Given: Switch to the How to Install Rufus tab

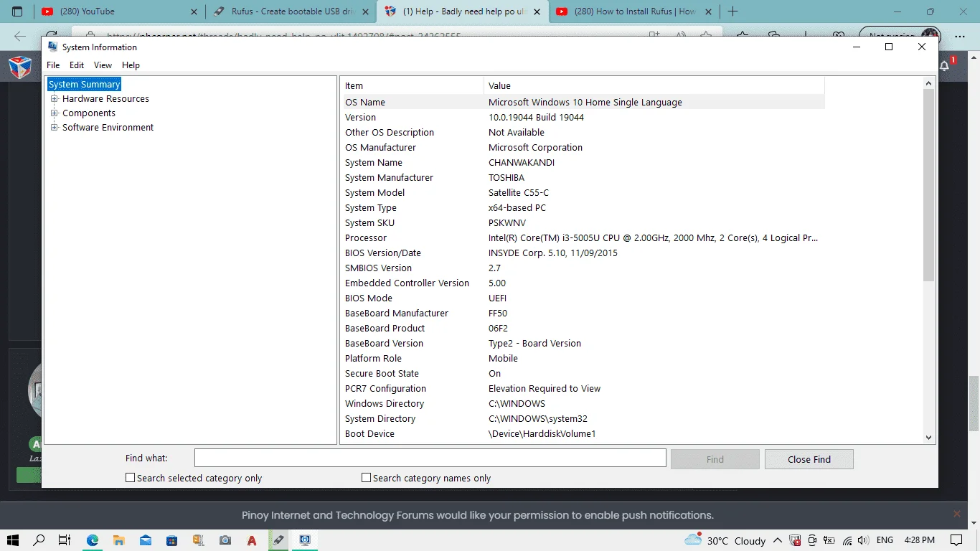Looking at the screenshot, I should 634,11.
